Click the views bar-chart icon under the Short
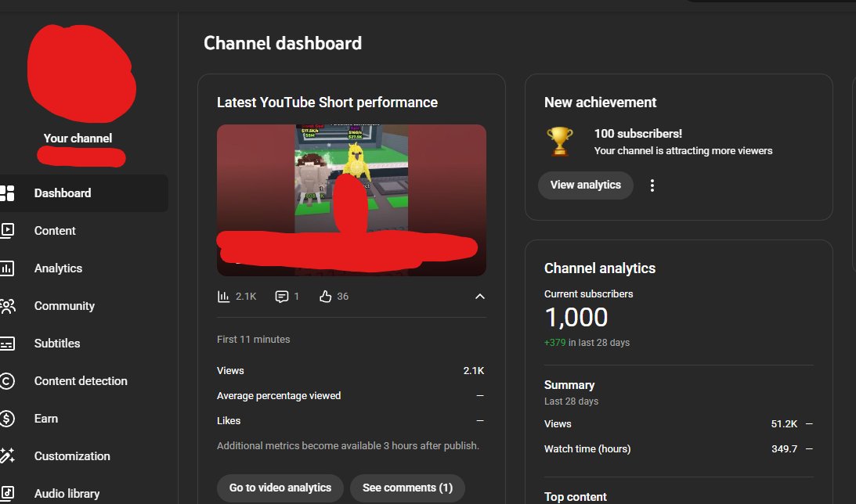856x504 pixels. (223, 296)
